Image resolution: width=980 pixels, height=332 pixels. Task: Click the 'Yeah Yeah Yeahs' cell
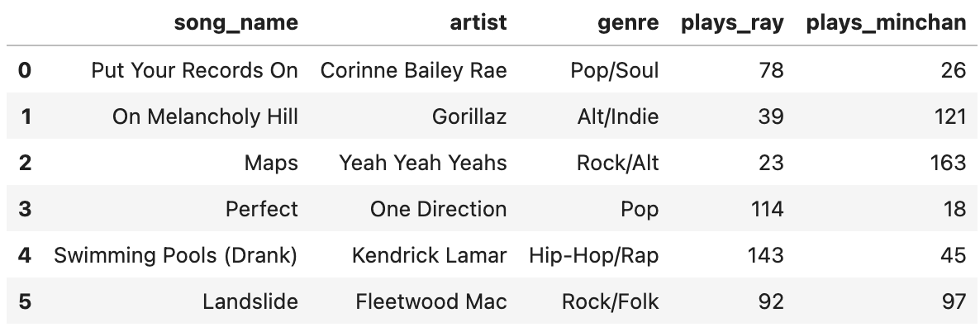[x=423, y=163]
